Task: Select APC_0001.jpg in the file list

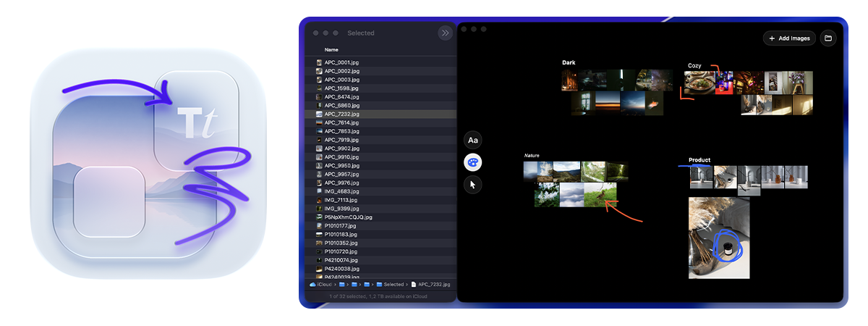Action: coord(380,62)
